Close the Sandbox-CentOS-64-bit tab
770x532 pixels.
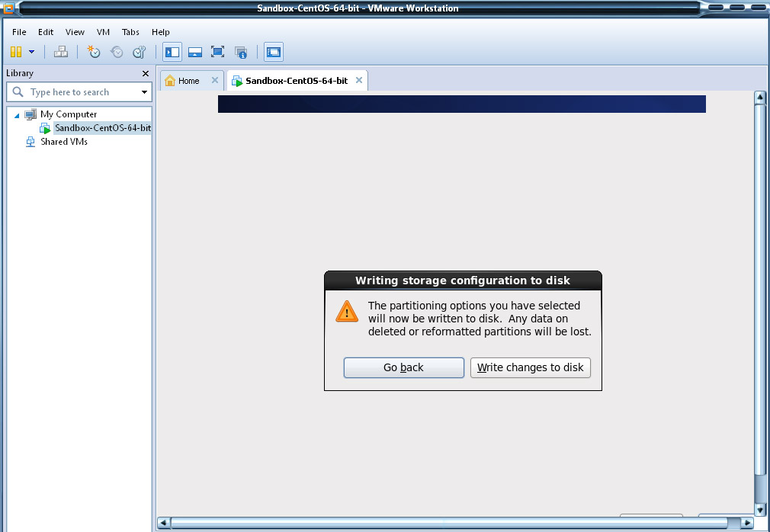359,80
